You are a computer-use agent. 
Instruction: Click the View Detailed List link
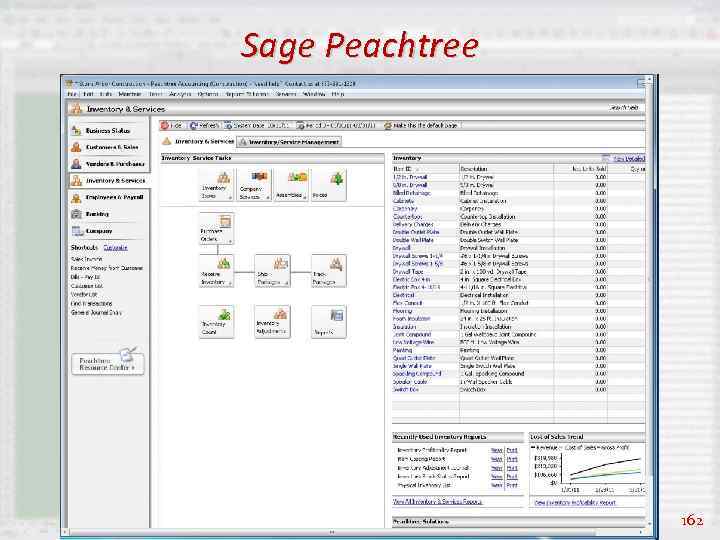(x=629, y=159)
